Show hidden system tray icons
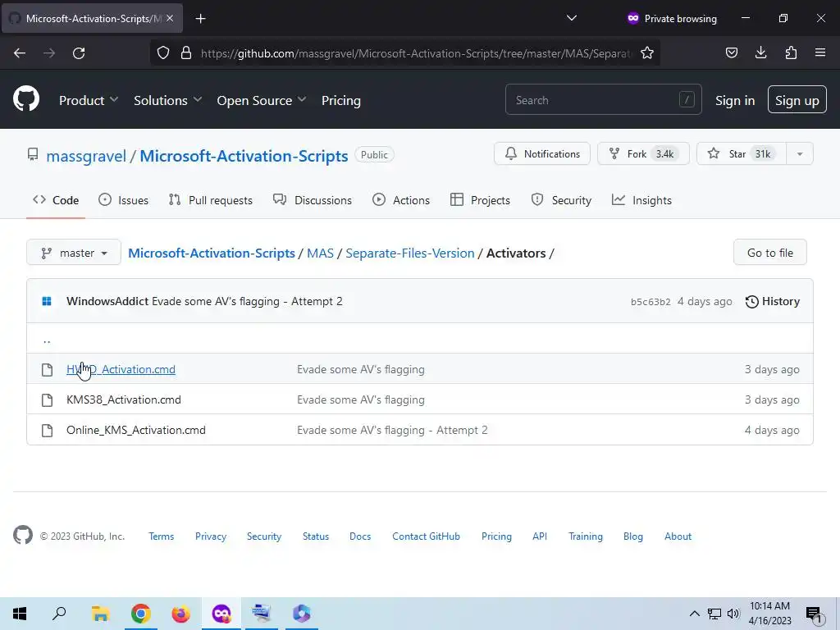The image size is (840, 630). (694, 614)
